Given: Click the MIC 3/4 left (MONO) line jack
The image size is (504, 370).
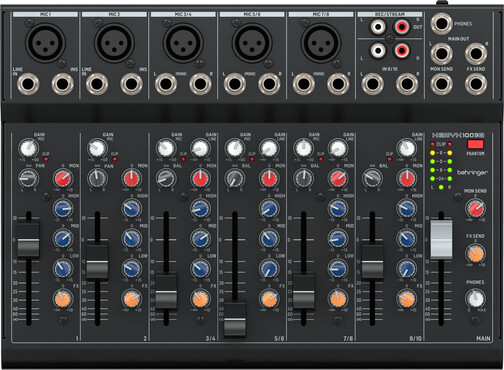Looking at the screenshot, I should point(166,84).
